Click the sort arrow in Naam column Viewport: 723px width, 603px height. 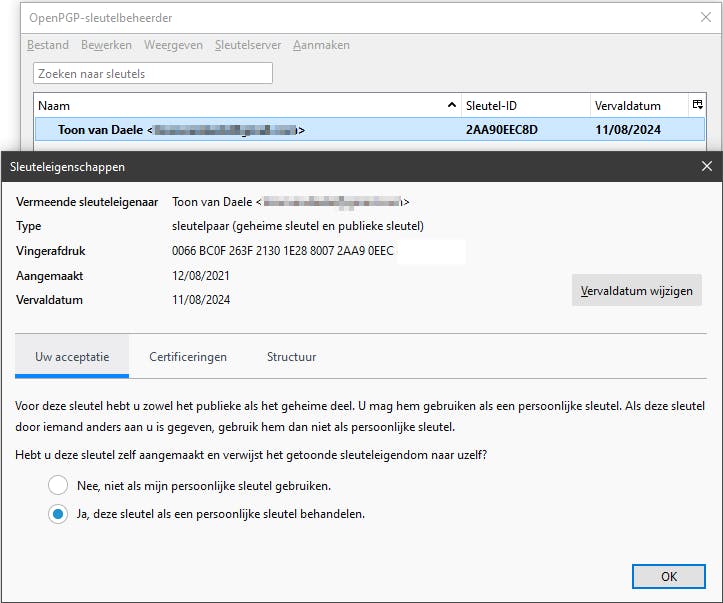[452, 105]
